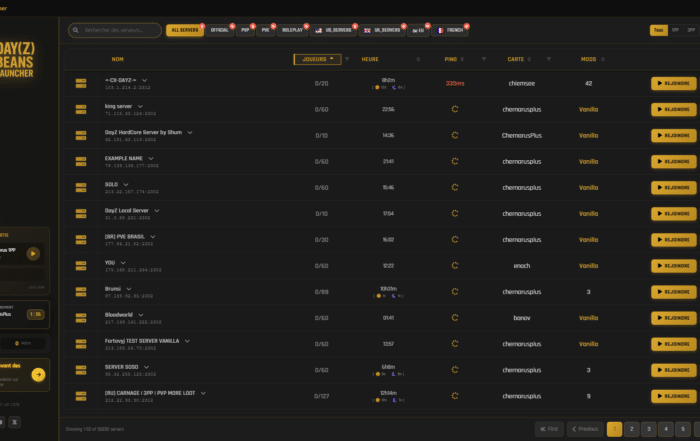Refresh ping for EXAMPLE NAME server
The width and height of the screenshot is (700, 441).
pyautogui.click(x=454, y=161)
